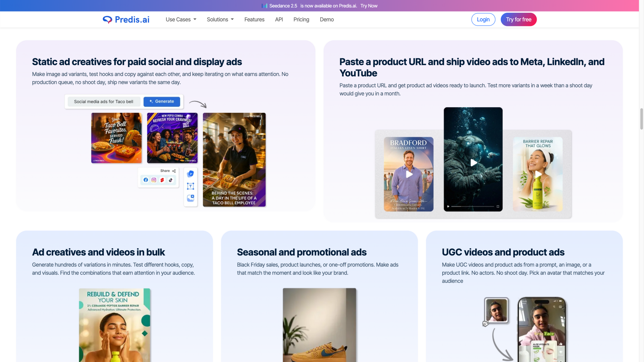
Task: Click the Predis.ai logo
Action: (x=126, y=19)
